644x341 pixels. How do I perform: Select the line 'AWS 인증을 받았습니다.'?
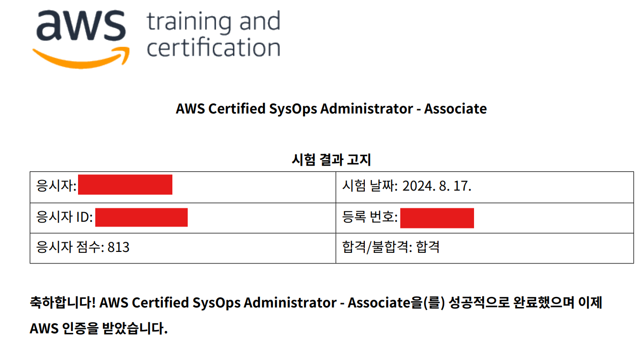tap(99, 329)
